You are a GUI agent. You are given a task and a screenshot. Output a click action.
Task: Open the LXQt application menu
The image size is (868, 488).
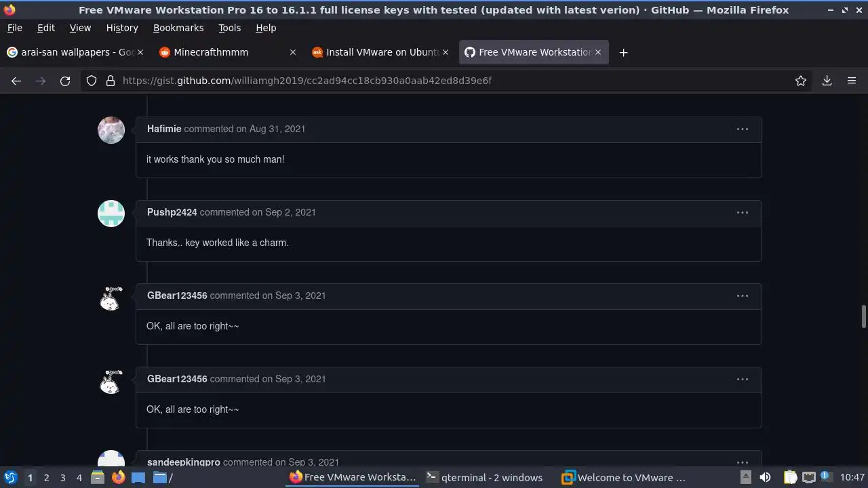(x=11, y=477)
